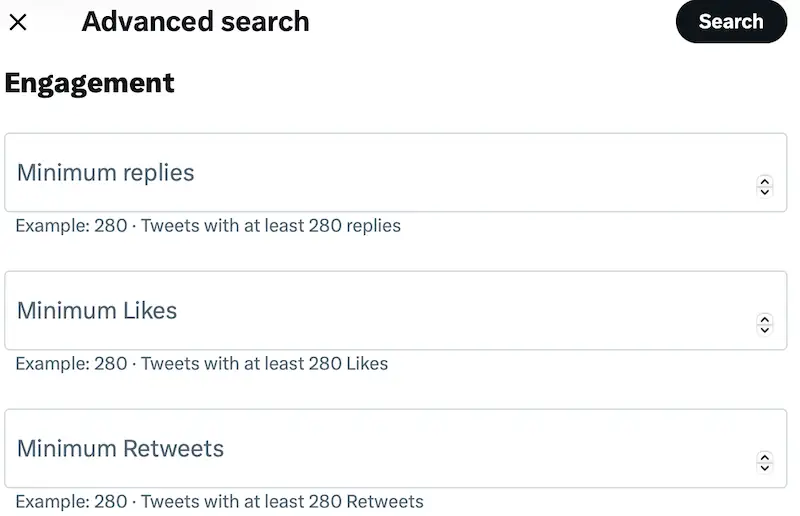Decrease Minimum Likes with down arrow
Viewport: 800px width, 516px height.
(x=765, y=329)
